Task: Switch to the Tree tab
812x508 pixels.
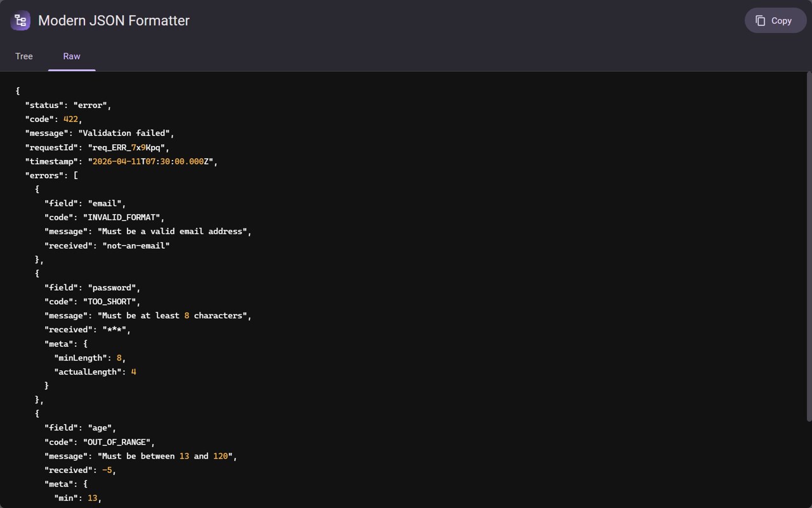Action: tap(24, 56)
